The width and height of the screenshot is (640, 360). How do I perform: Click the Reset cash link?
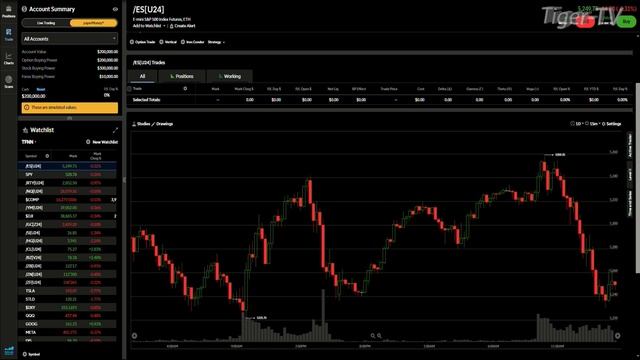point(41,89)
